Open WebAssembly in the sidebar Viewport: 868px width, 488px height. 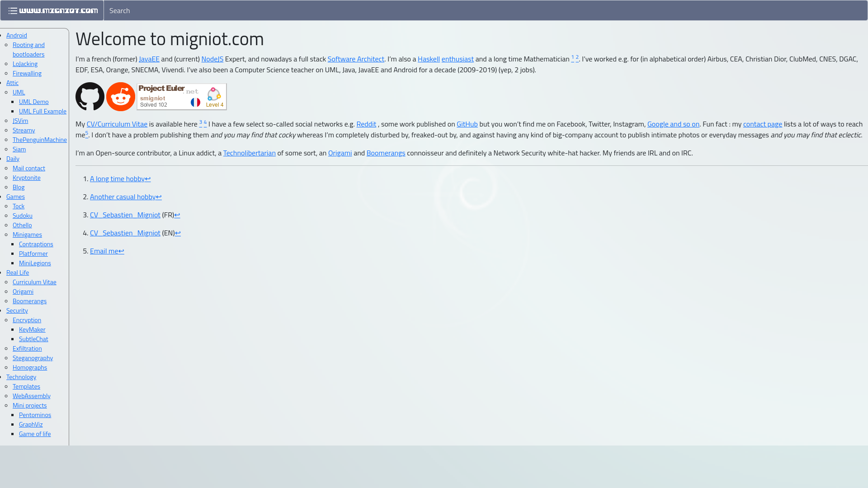[32, 396]
